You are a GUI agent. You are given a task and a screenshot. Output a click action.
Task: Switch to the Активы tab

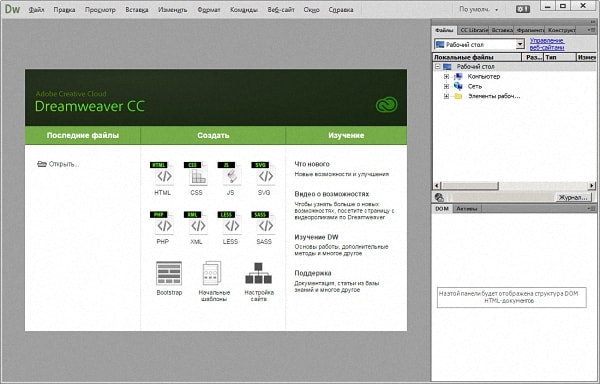click(467, 208)
